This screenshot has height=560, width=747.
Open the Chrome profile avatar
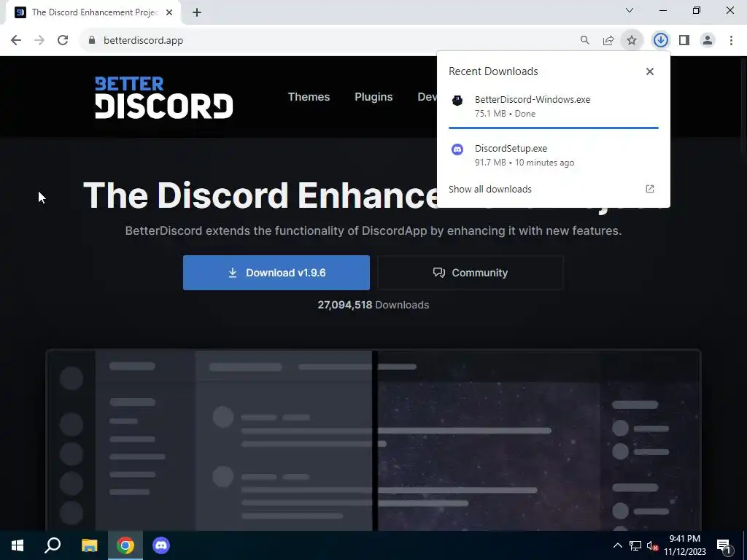(708, 41)
